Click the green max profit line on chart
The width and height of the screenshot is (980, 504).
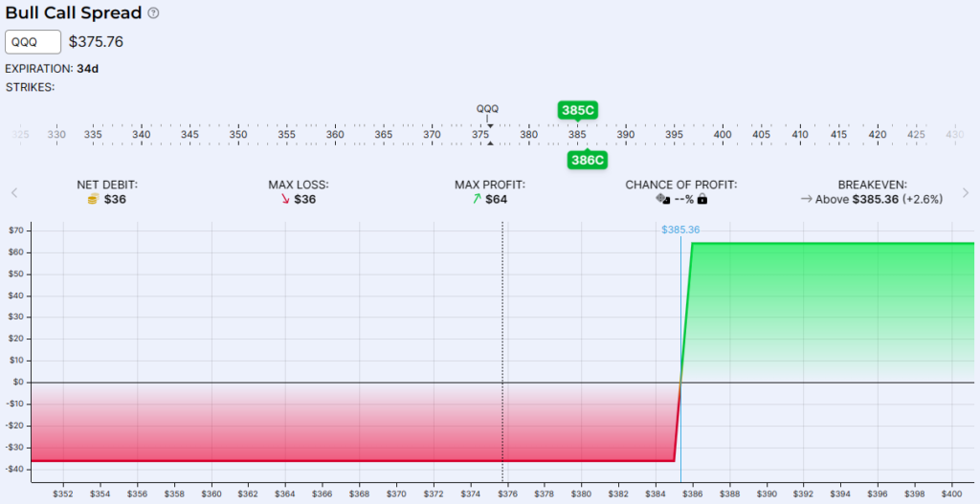coord(833,244)
